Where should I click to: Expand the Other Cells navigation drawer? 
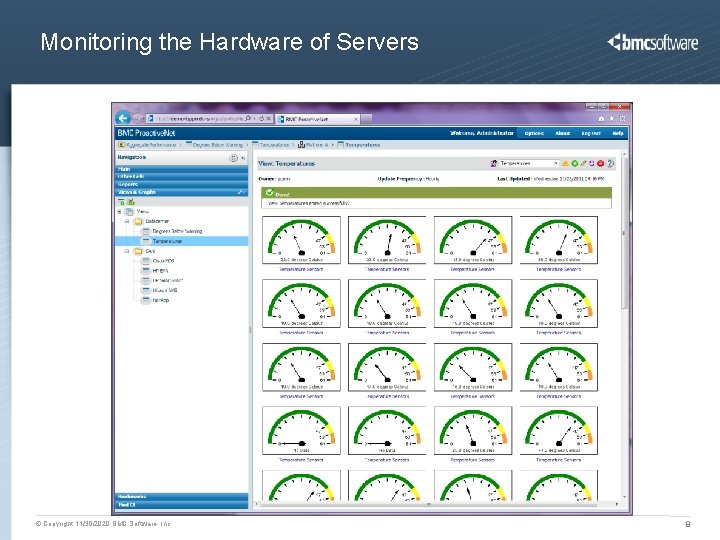181,176
